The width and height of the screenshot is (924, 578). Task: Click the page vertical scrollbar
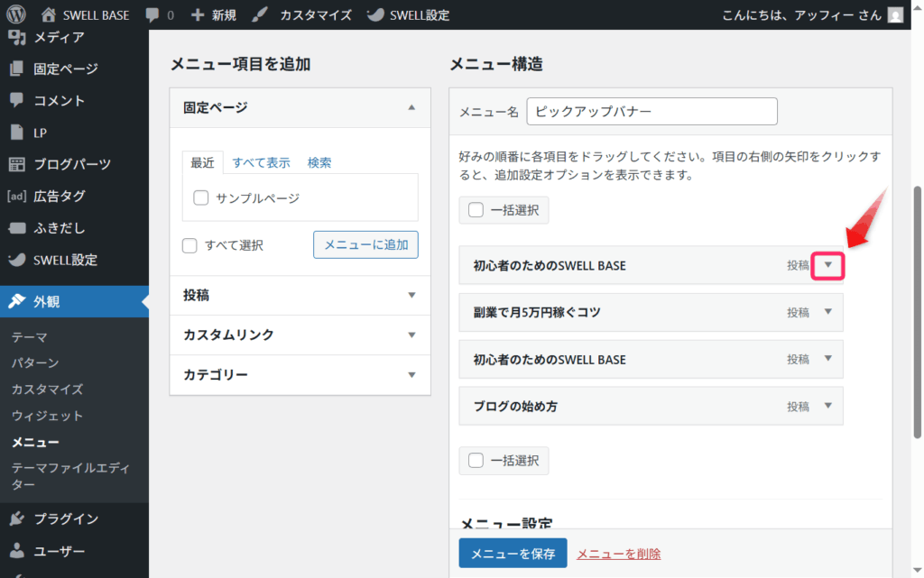[x=917, y=312]
